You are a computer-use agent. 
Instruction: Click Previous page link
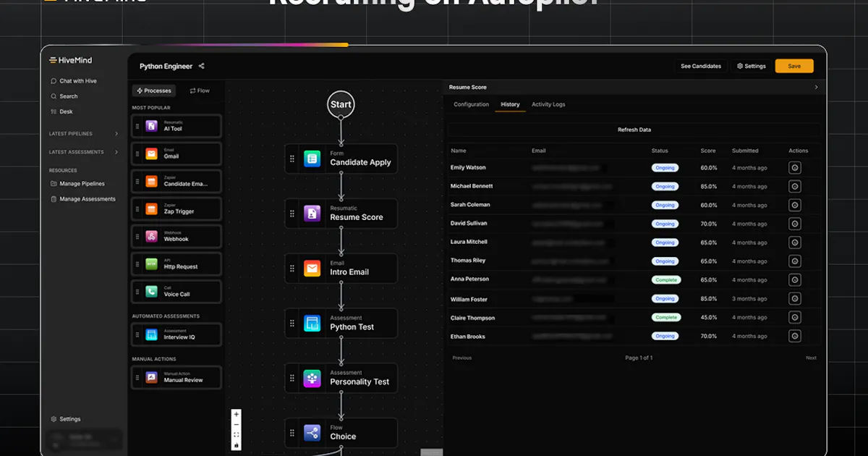point(462,358)
